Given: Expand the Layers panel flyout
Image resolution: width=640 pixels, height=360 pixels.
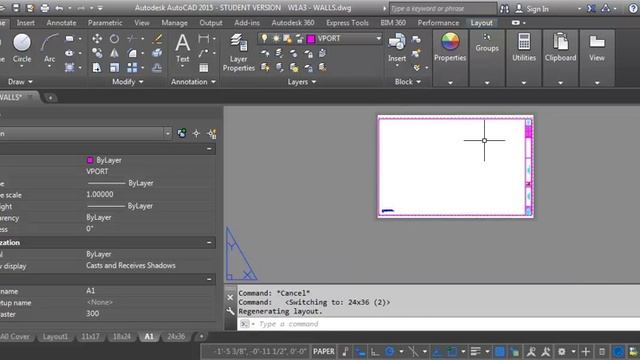Looking at the screenshot, I should click(x=302, y=82).
